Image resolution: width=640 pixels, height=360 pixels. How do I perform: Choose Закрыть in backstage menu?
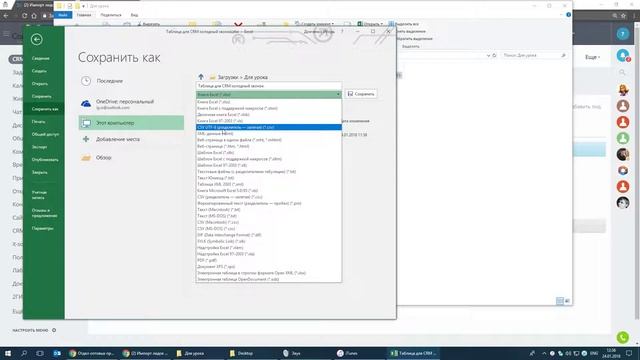tap(40, 172)
